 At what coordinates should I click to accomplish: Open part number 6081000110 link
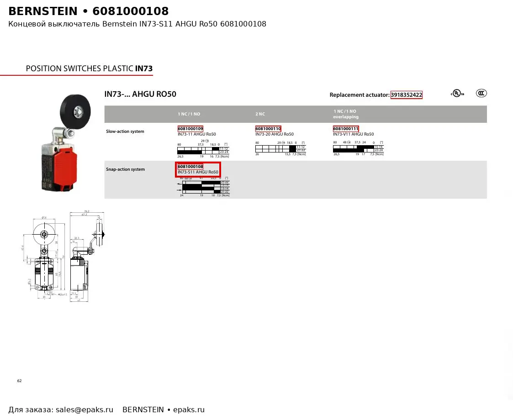pos(268,128)
